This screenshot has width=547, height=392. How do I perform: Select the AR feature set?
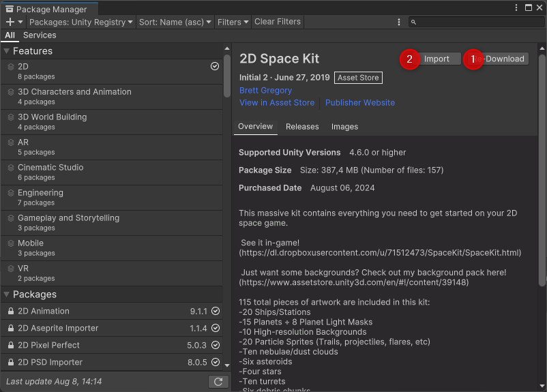[112, 147]
